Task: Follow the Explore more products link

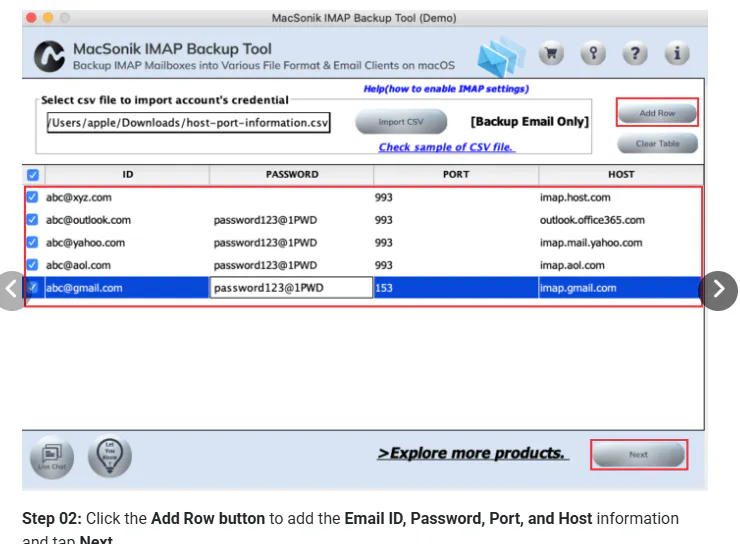Action: click(473, 453)
